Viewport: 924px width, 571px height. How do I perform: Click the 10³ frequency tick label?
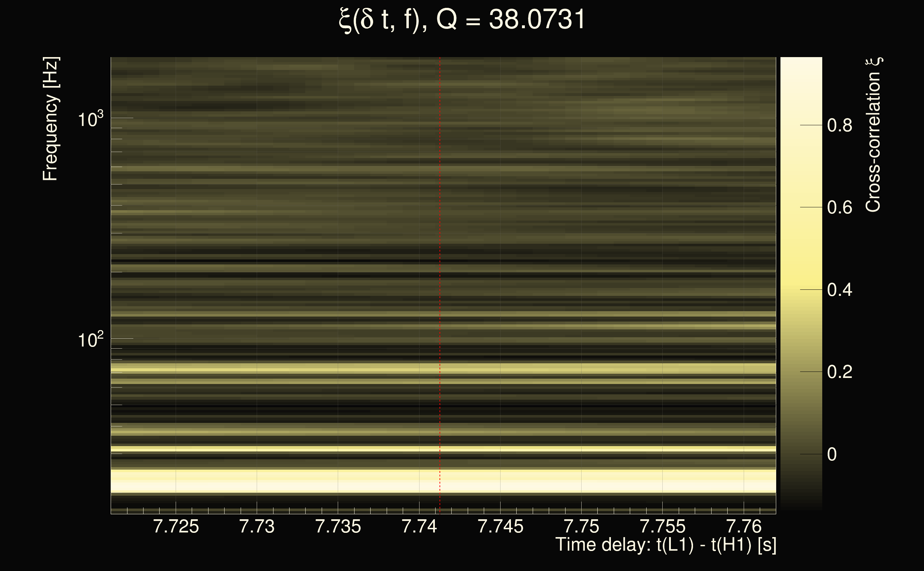[x=90, y=119]
